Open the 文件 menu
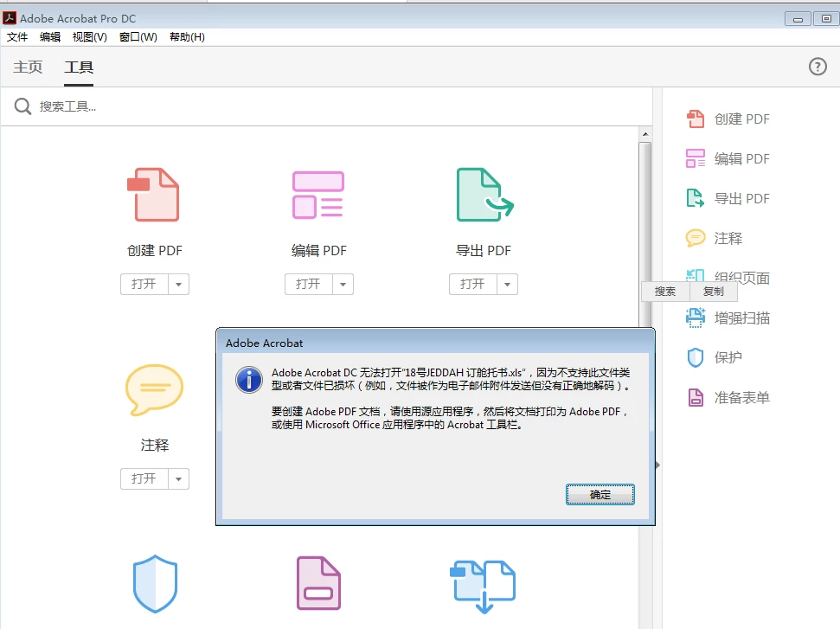The image size is (840, 629). coord(17,37)
